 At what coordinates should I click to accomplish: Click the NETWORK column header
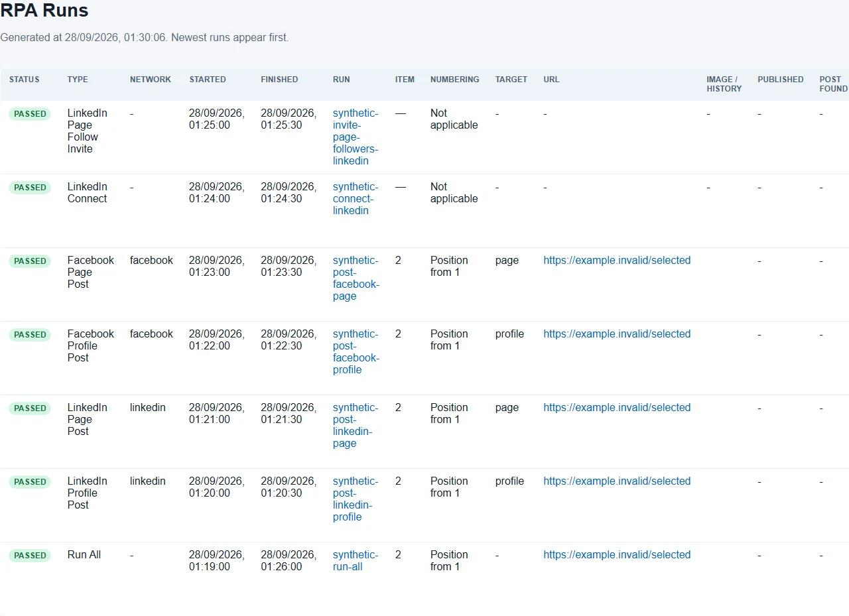151,80
